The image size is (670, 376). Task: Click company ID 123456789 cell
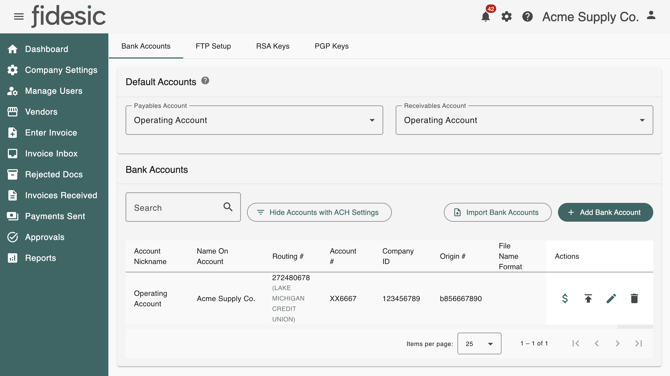point(401,299)
